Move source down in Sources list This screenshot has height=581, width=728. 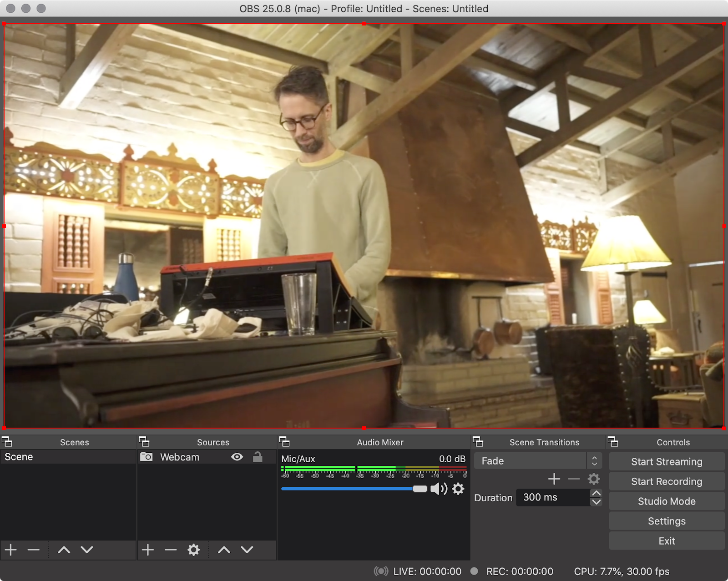247,550
